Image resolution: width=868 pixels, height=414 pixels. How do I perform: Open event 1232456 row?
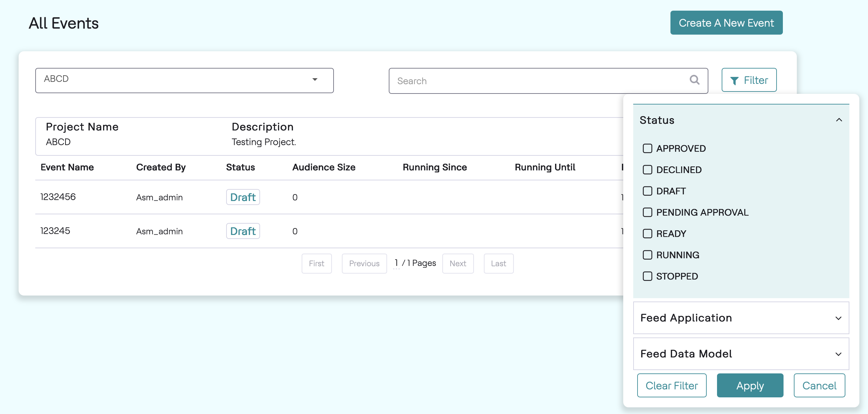(x=58, y=197)
